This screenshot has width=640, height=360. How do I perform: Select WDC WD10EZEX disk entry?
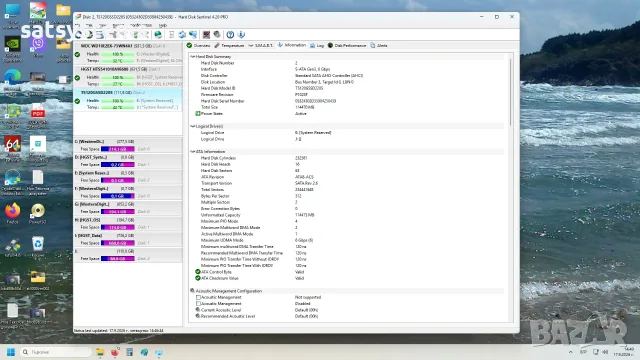(x=128, y=53)
